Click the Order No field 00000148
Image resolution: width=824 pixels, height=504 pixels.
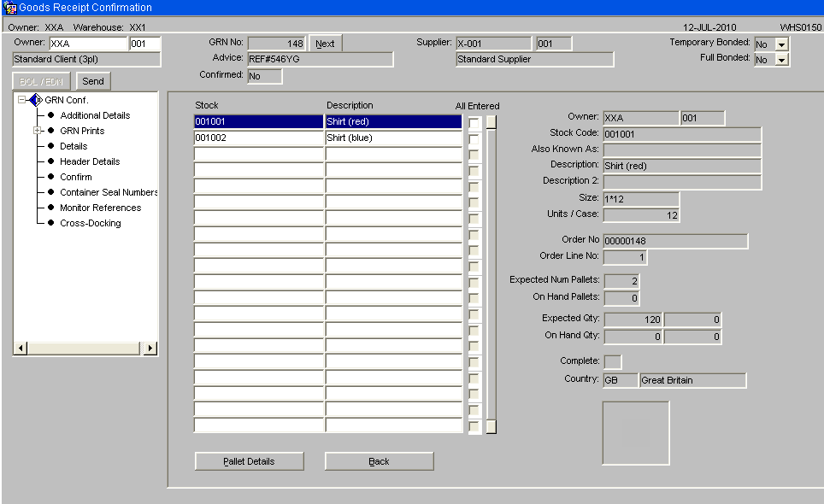(x=675, y=241)
